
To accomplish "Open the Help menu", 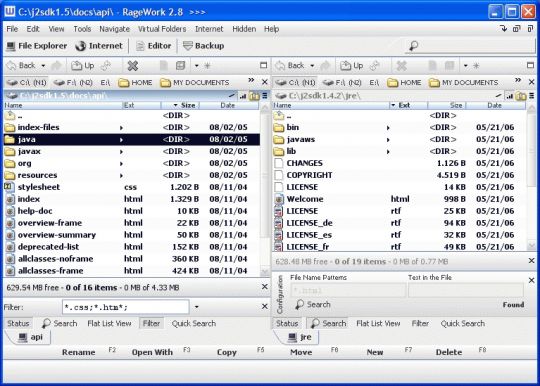I will point(272,29).
